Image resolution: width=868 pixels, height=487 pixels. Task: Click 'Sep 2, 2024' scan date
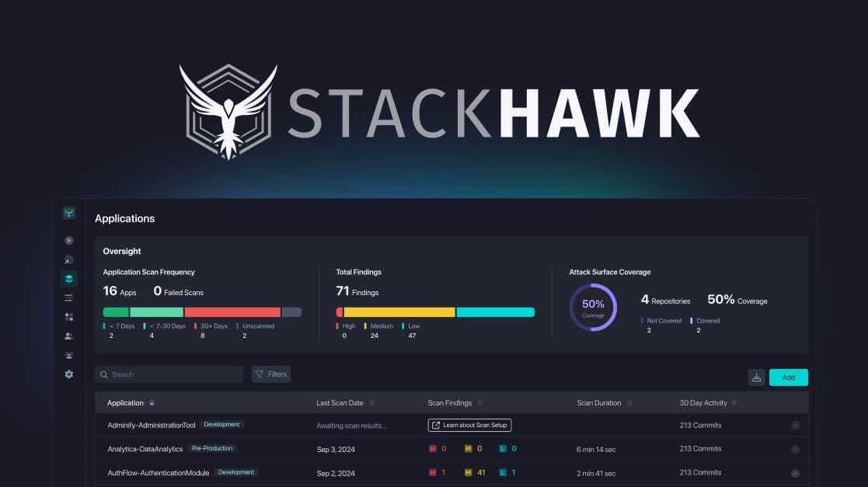(336, 473)
